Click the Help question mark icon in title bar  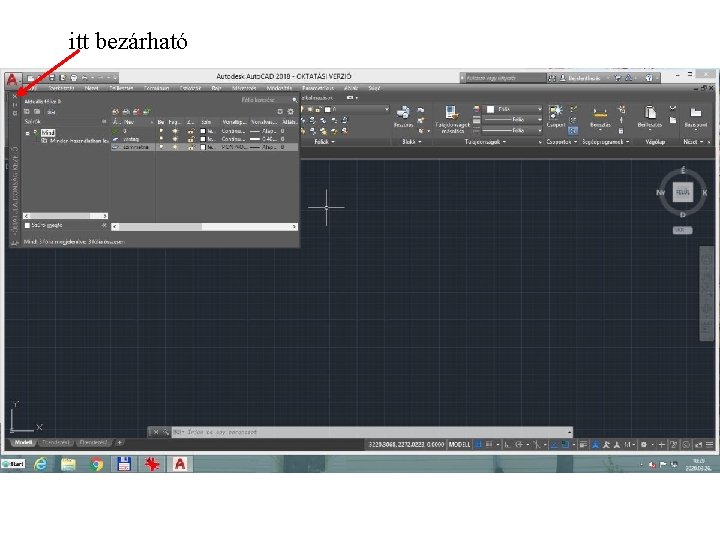click(x=649, y=78)
